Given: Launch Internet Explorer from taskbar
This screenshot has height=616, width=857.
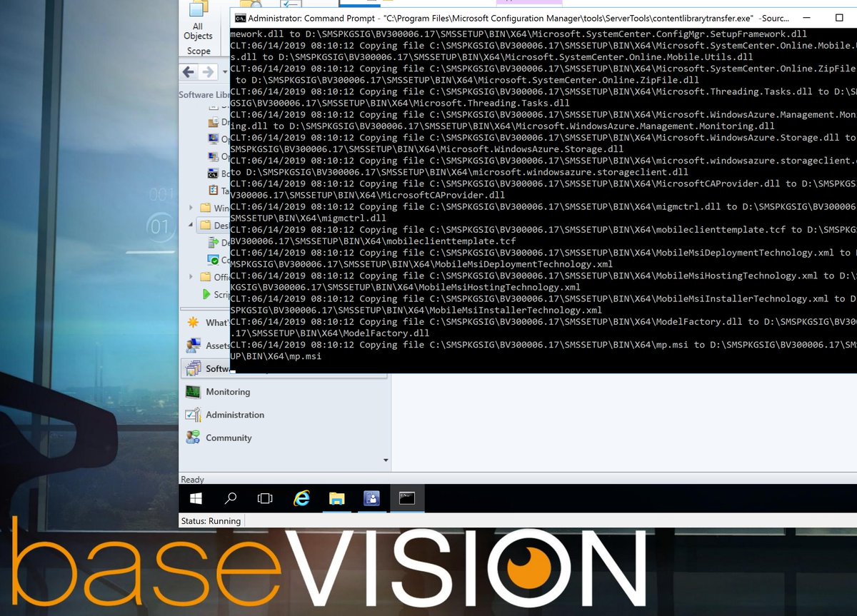Looking at the screenshot, I should (x=301, y=498).
